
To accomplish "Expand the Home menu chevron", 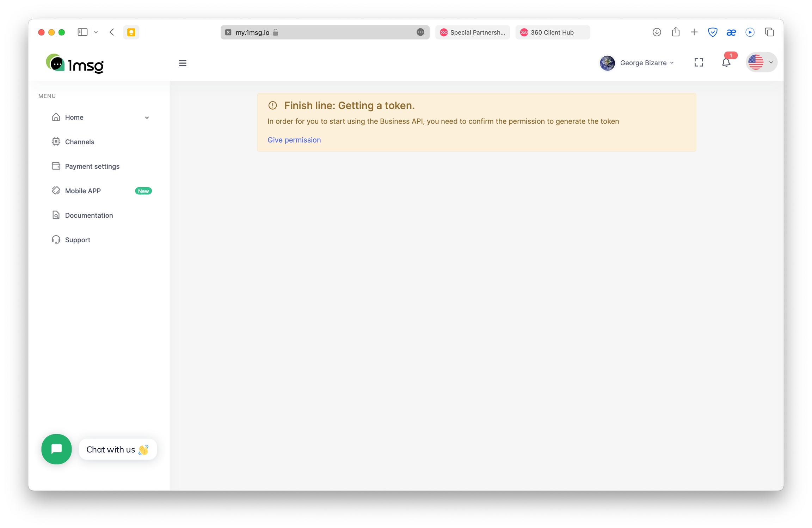I will pos(147,117).
